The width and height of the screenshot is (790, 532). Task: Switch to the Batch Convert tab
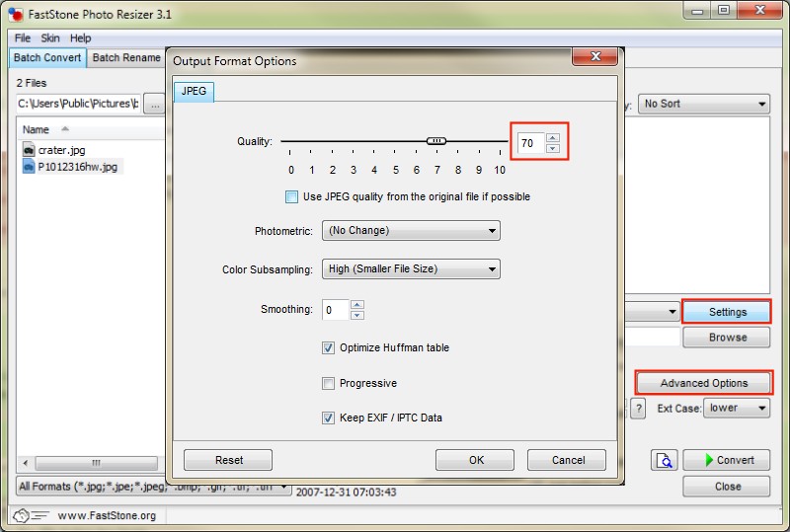tap(47, 57)
